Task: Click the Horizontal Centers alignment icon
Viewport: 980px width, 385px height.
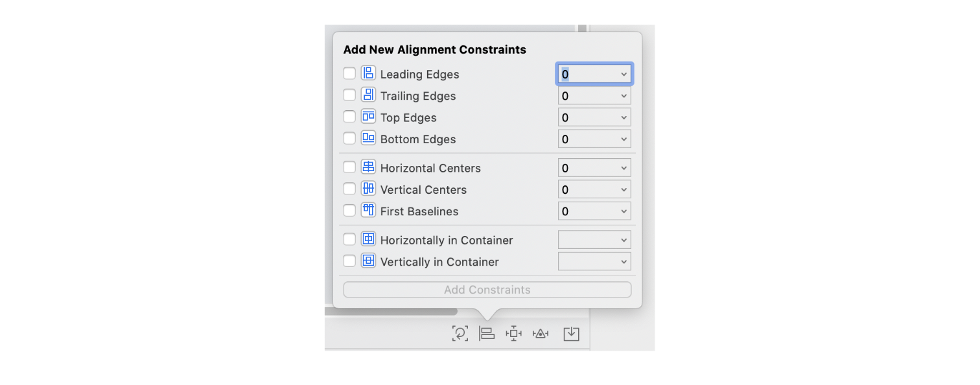Action: [x=368, y=167]
